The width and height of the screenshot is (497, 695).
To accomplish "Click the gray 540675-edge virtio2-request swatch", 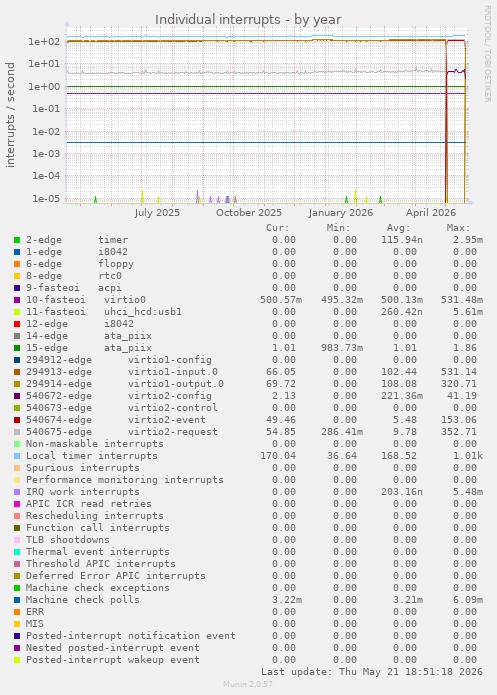I will click(17, 432).
